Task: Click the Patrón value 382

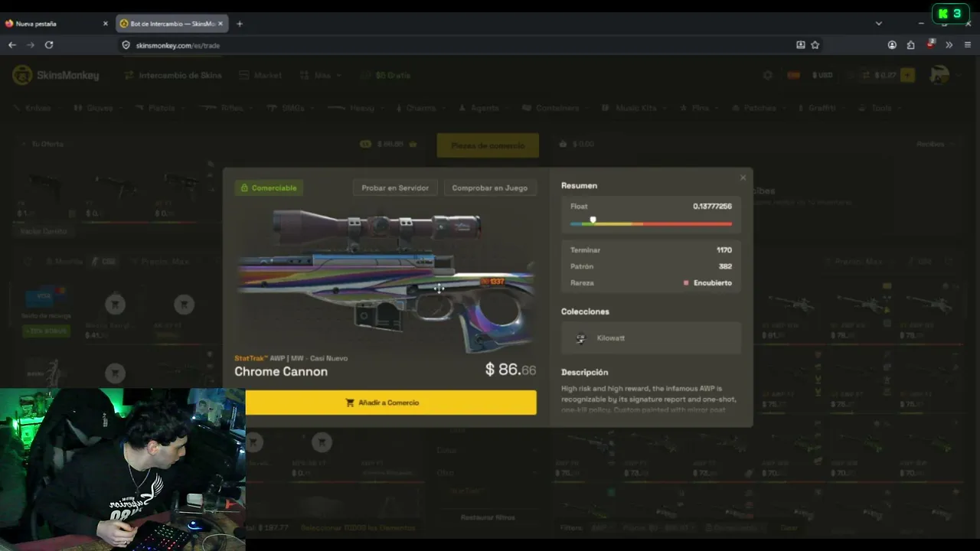Action: pyautogui.click(x=725, y=266)
